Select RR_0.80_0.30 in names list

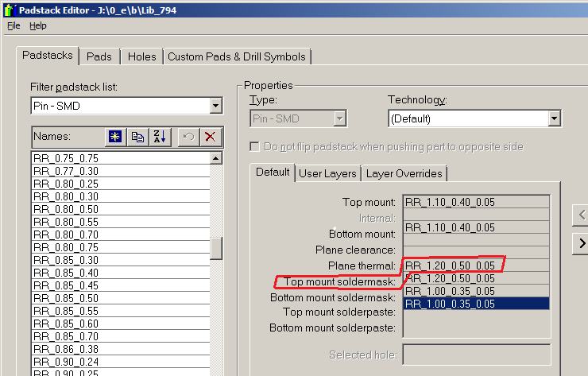121,196
